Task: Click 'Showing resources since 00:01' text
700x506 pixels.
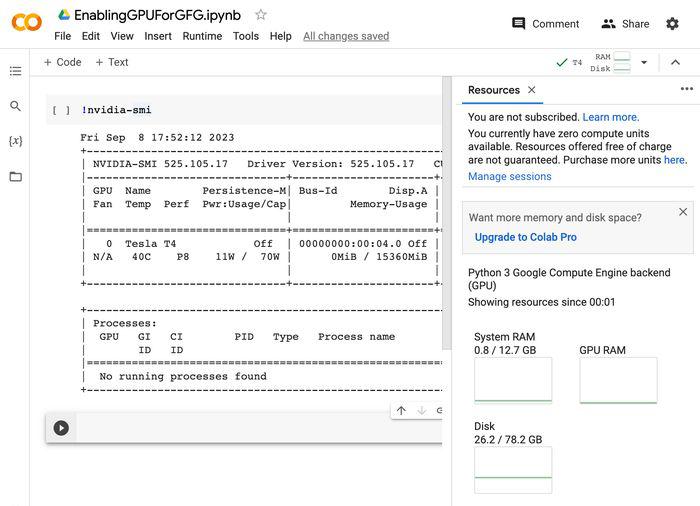Action: (542, 302)
